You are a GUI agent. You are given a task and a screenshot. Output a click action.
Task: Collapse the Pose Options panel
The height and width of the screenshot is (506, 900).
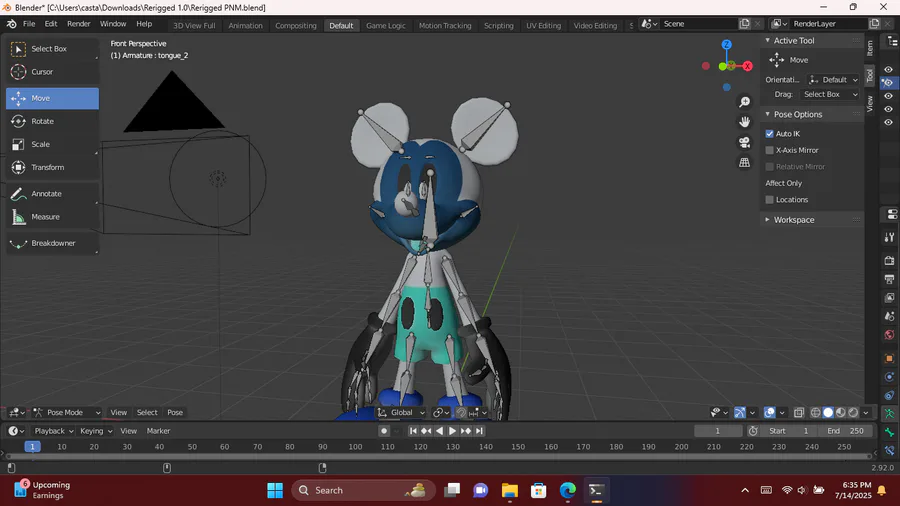tap(767, 114)
